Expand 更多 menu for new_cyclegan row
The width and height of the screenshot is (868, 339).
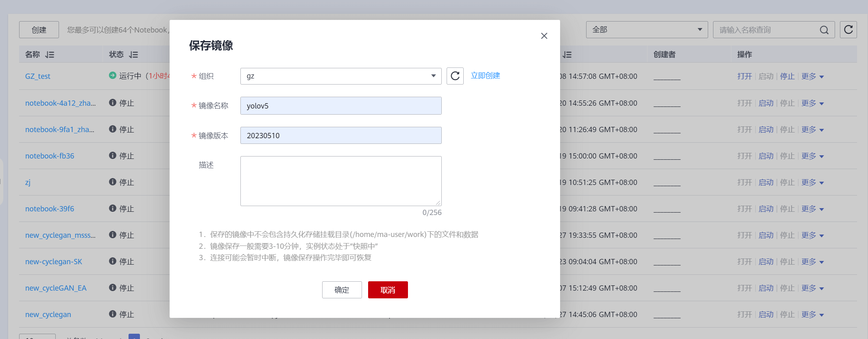click(812, 315)
